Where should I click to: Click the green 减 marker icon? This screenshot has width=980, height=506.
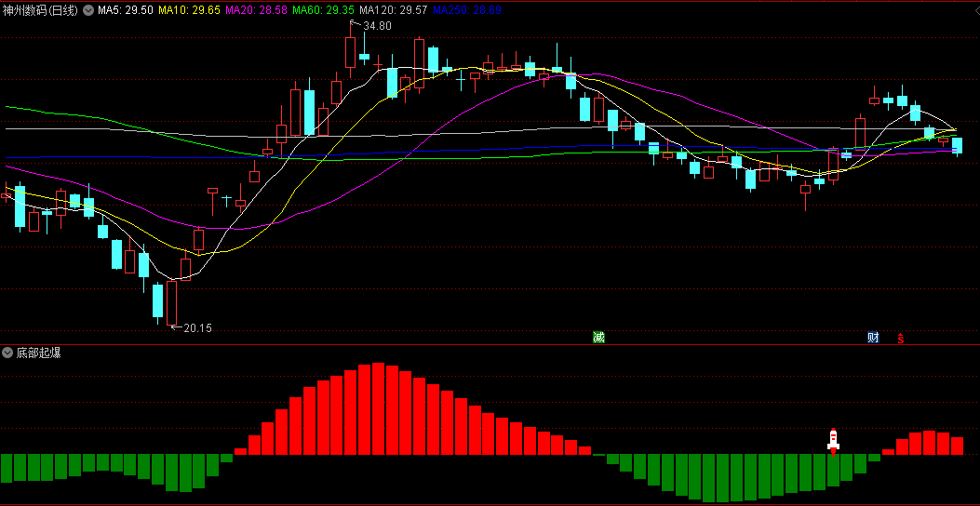[x=598, y=338]
